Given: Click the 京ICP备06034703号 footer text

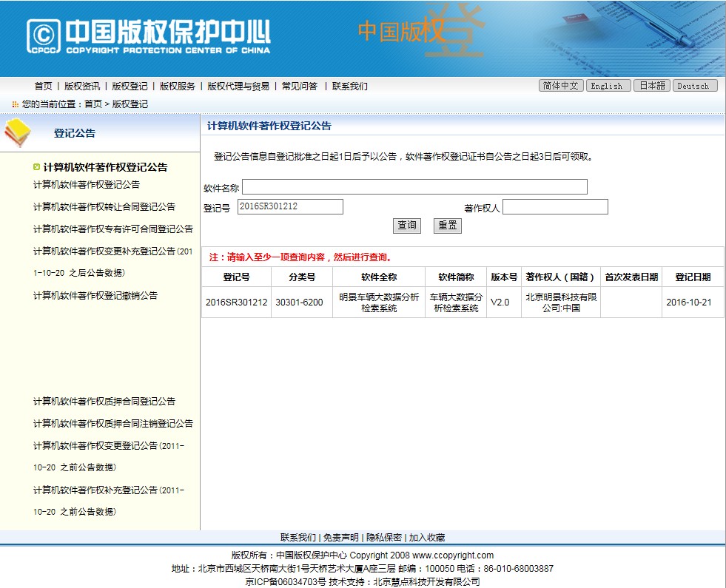Looking at the screenshot, I should 286,582.
